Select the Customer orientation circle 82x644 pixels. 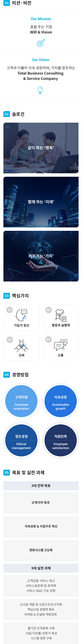[21, 401]
